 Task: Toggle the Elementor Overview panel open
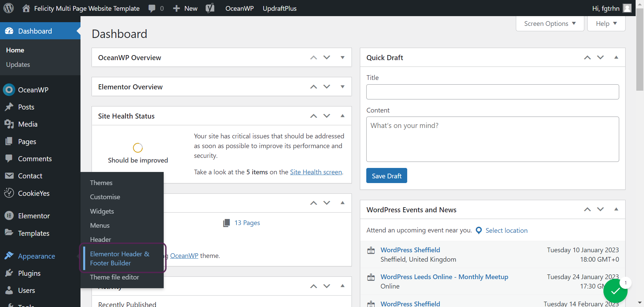[342, 87]
